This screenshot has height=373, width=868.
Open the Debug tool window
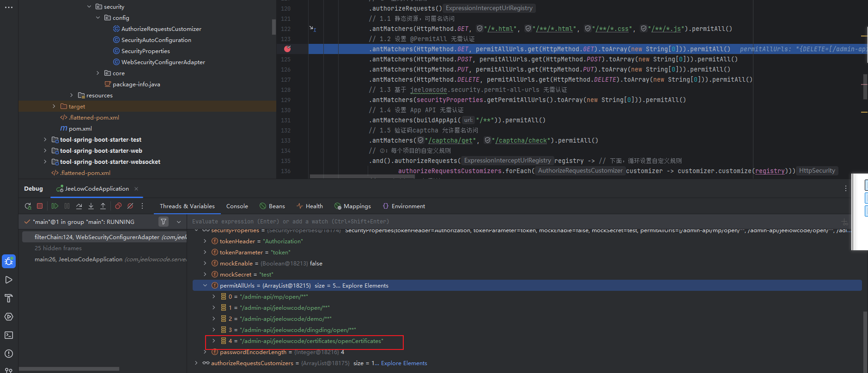(9, 261)
